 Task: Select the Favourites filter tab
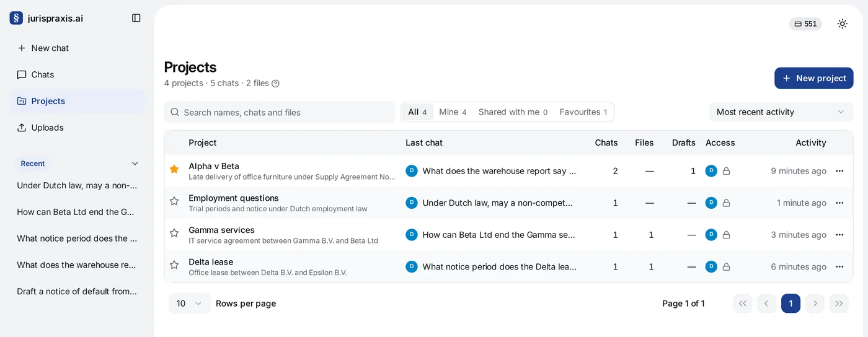point(583,112)
